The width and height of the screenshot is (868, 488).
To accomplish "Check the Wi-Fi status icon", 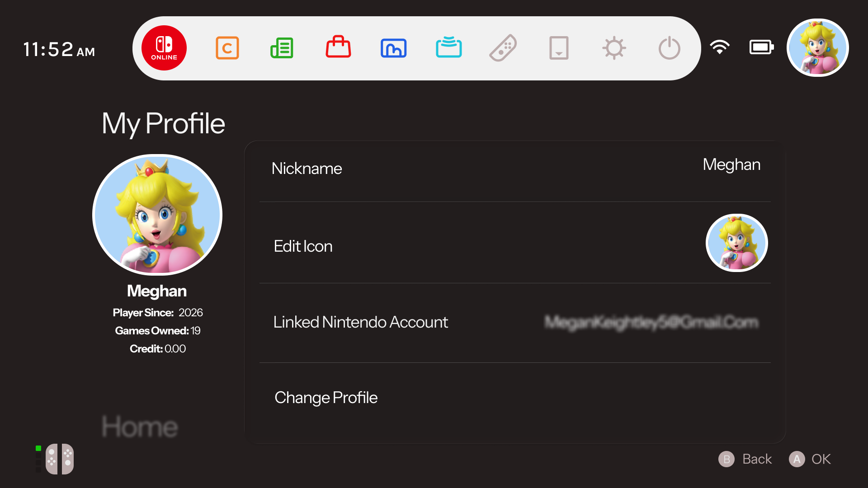I will [720, 47].
